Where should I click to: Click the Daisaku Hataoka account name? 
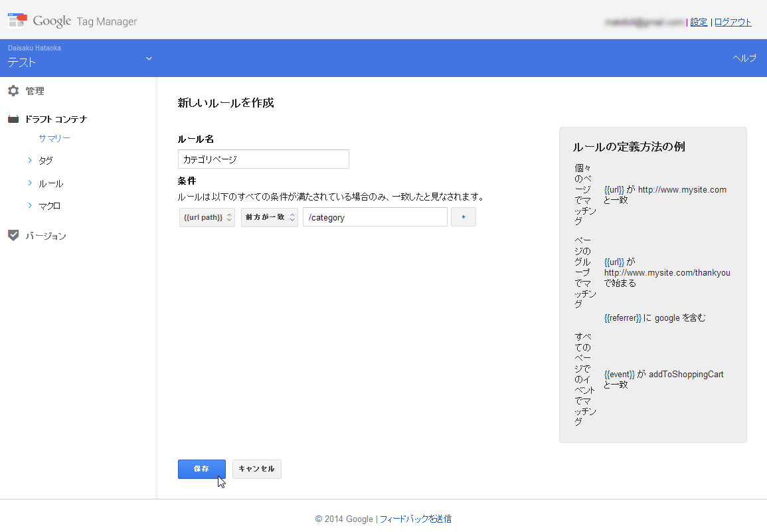(35, 48)
